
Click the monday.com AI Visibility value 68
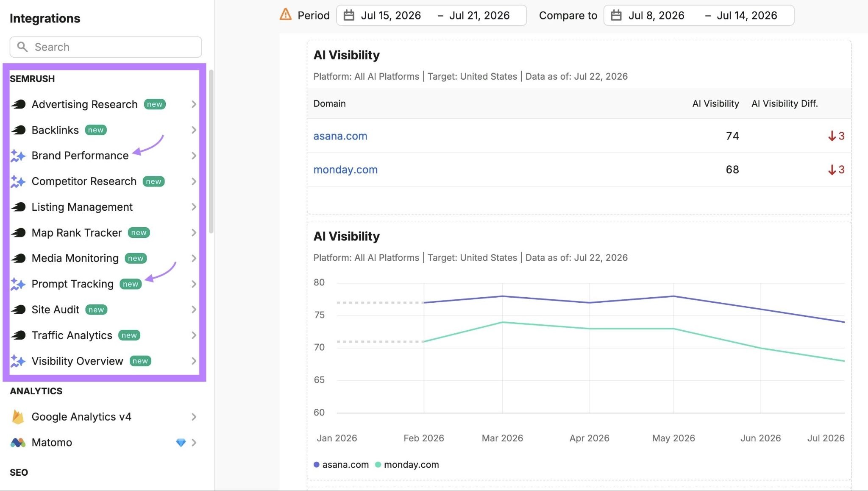[732, 170]
